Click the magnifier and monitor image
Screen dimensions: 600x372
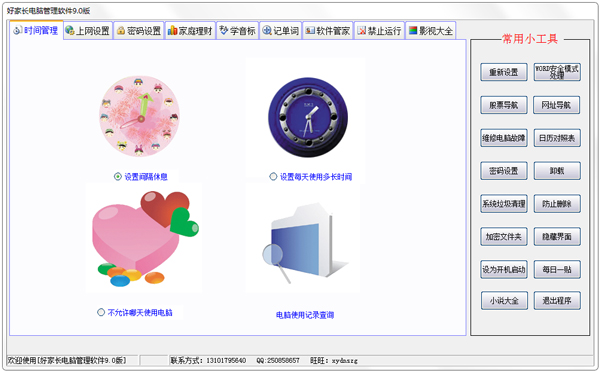pos(305,244)
